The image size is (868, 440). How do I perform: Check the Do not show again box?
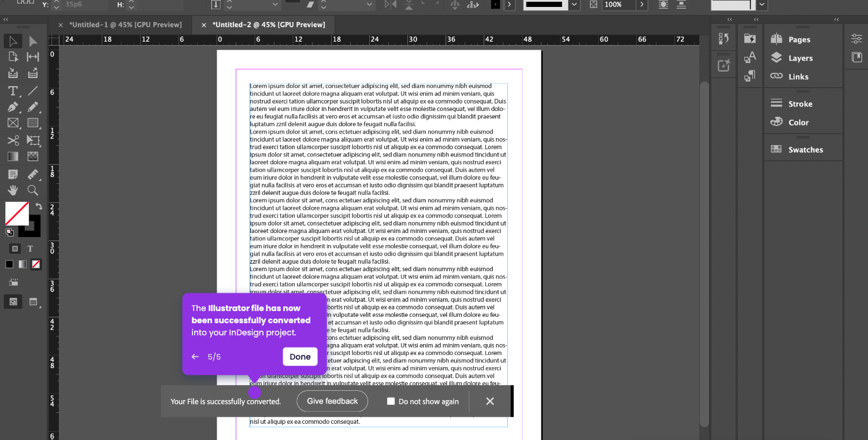coord(391,401)
